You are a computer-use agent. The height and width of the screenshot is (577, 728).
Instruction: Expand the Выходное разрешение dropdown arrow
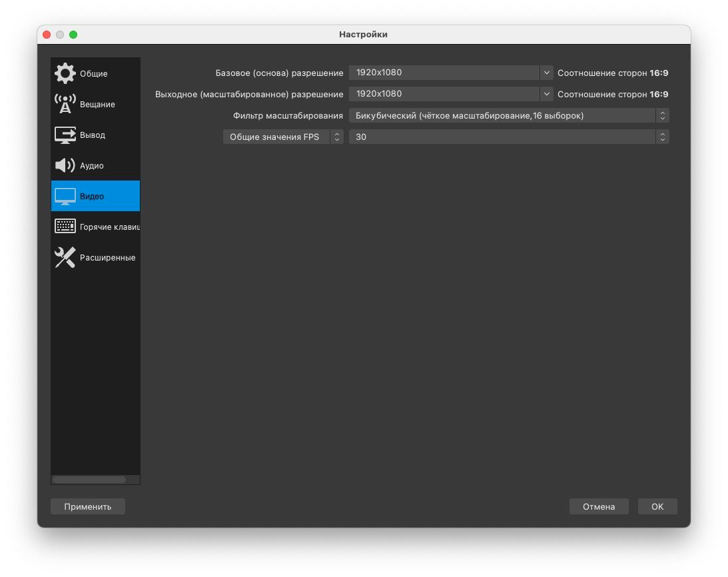(546, 94)
